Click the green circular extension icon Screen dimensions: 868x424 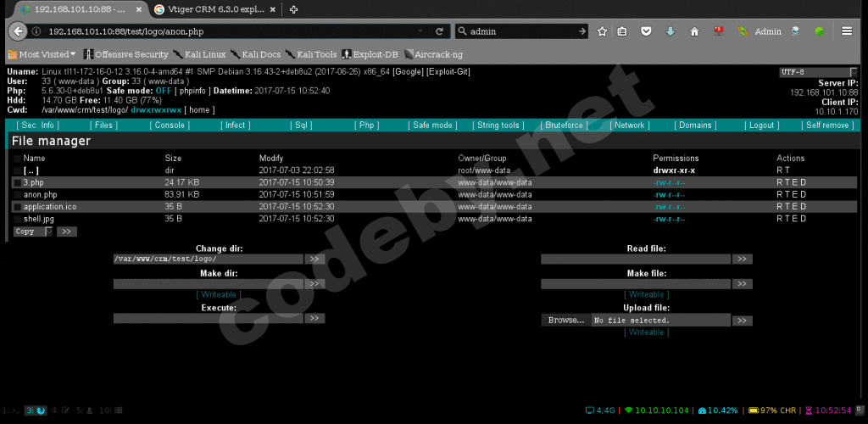coord(820,31)
